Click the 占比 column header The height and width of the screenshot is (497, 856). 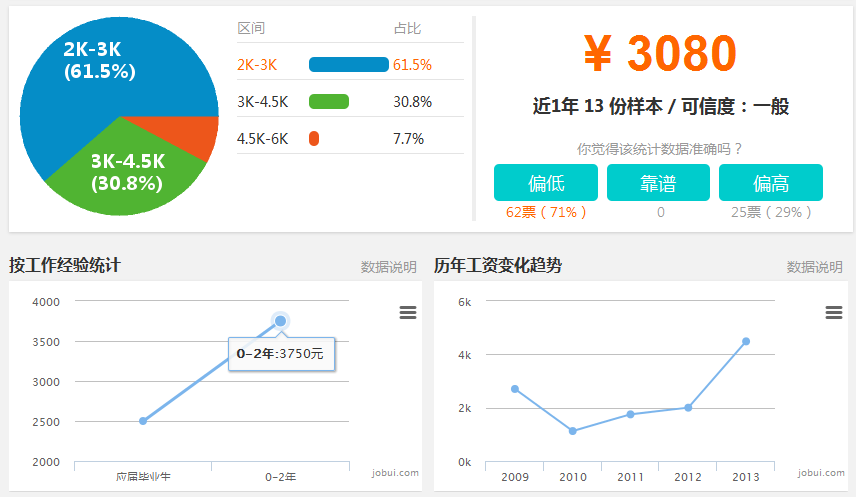[x=407, y=28]
